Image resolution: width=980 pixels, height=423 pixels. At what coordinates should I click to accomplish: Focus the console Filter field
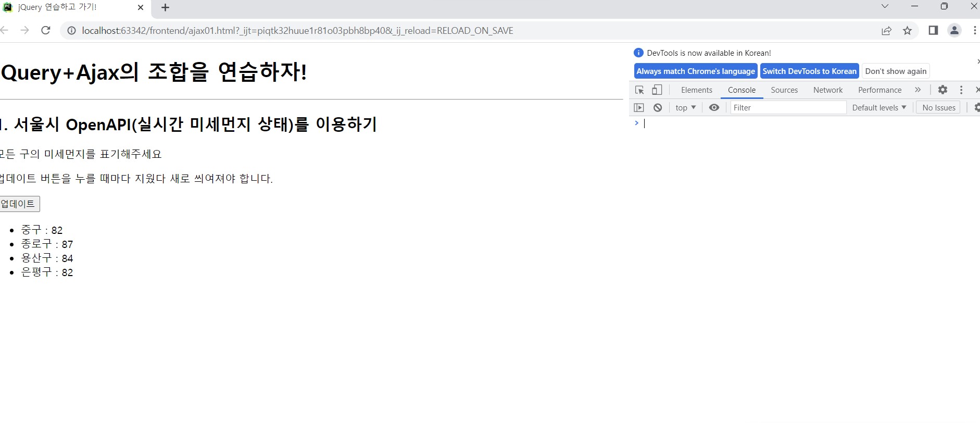pos(788,108)
